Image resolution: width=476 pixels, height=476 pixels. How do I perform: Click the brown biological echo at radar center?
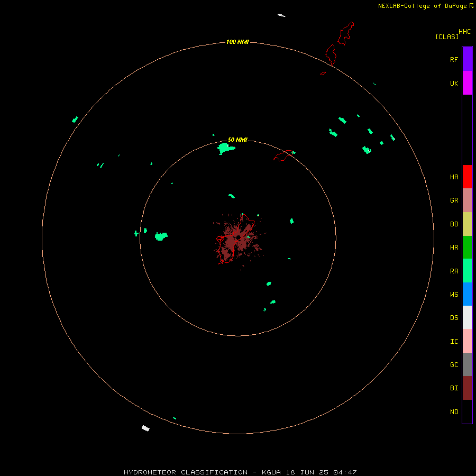coord(239,242)
